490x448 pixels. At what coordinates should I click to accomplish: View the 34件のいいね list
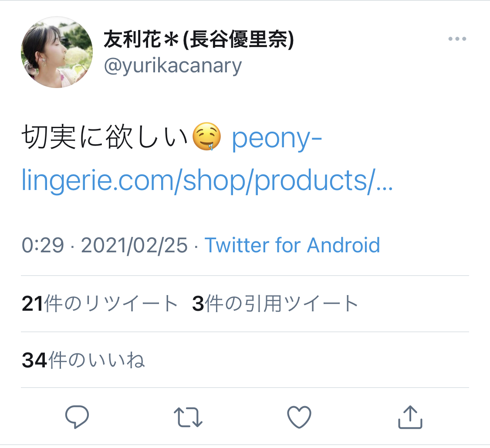(x=83, y=360)
